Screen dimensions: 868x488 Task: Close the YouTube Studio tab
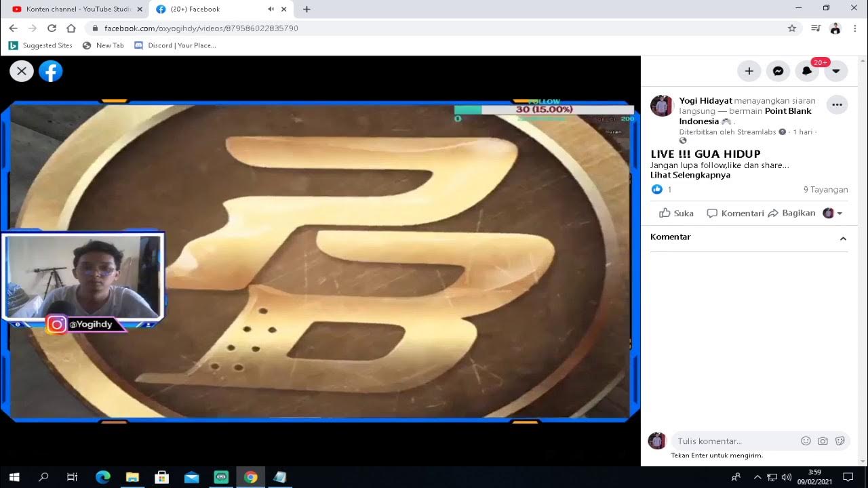(140, 9)
